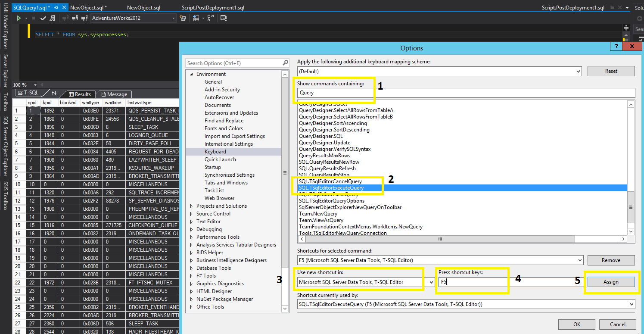Click the results grid icon on the toolbar
This screenshot has height=334, width=644.
coord(197,18)
